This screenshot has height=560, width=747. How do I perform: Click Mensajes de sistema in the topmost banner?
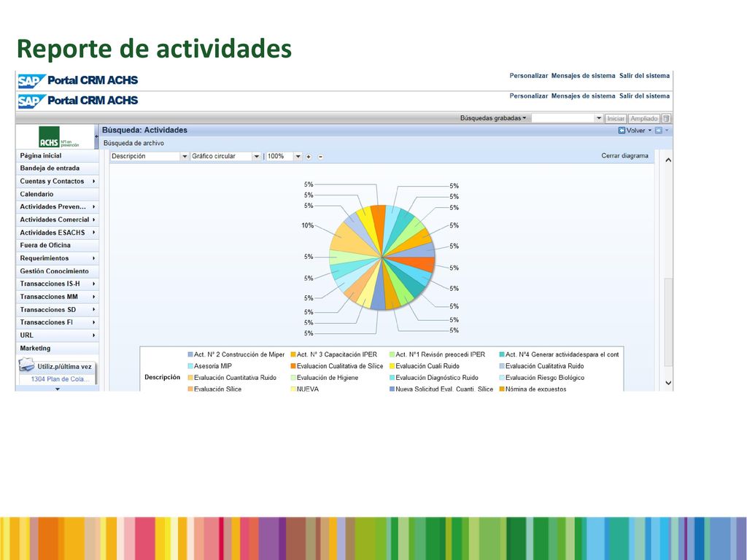pos(583,76)
